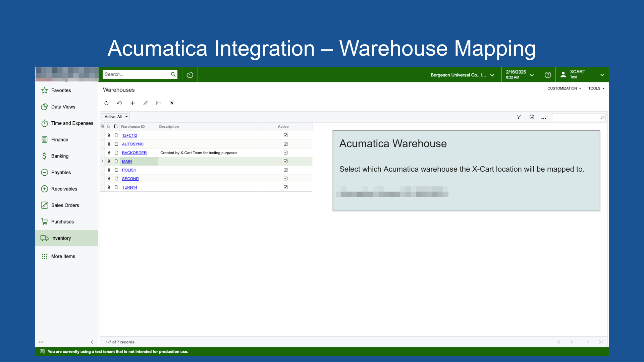Open the POLISH warehouse link
Screen dimensions: 644x362
129,170
